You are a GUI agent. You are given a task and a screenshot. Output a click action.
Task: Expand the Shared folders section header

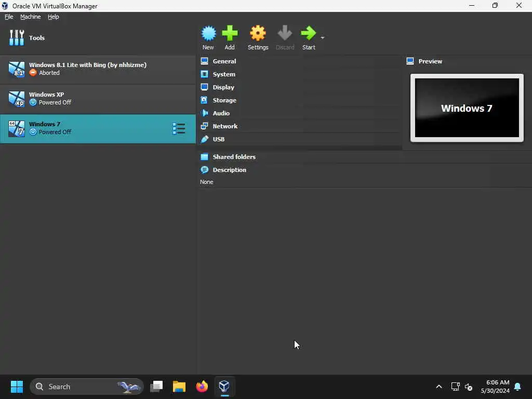click(234, 157)
